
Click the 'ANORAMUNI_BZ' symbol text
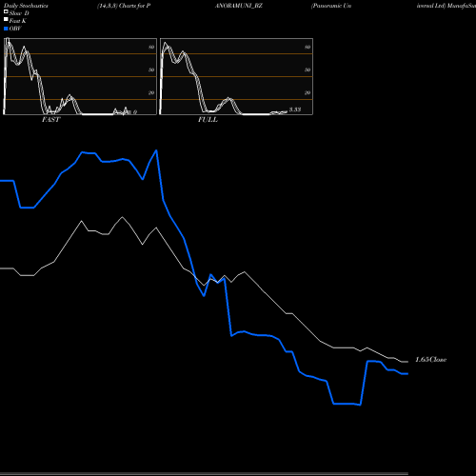point(239,6)
